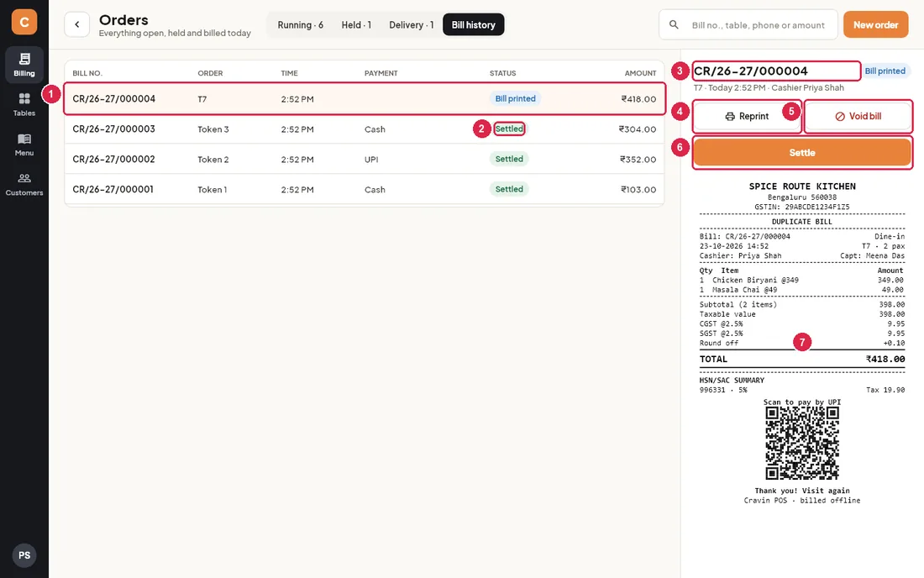Switch to the Running tab
This screenshot has width=924, height=578.
pyautogui.click(x=301, y=24)
